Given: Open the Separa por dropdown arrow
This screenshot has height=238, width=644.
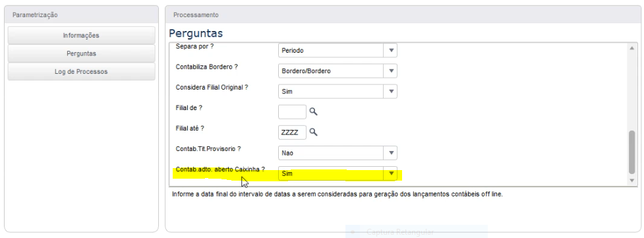Looking at the screenshot, I should point(391,51).
